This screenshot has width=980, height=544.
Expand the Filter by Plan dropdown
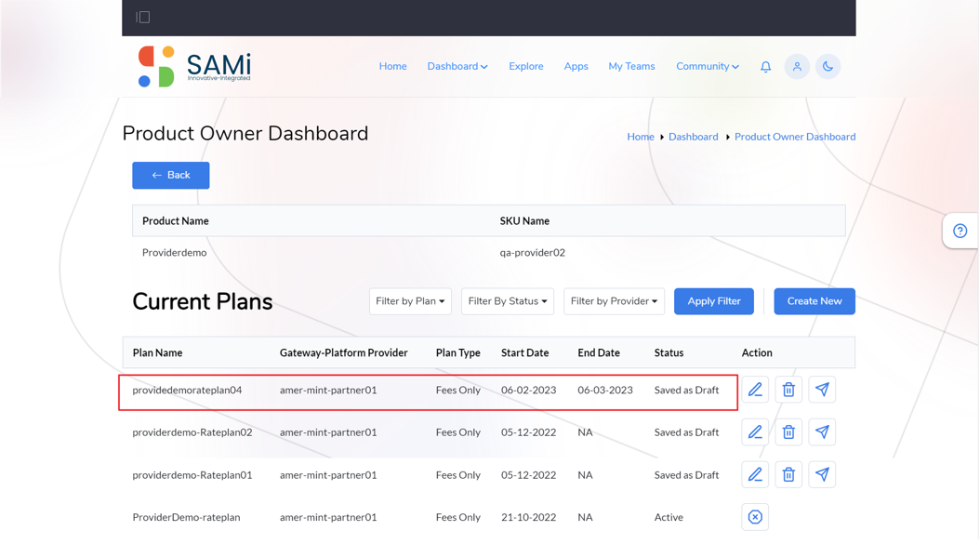(410, 301)
